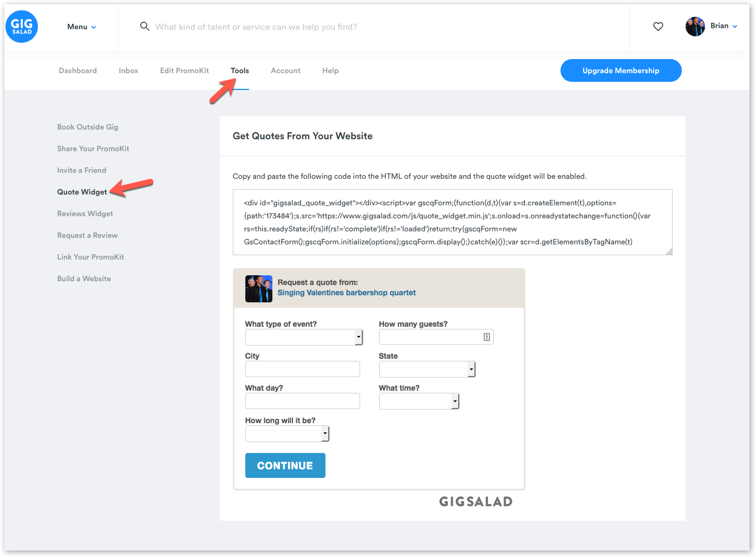
Task: Click the barbershop quartet thumbnail image
Action: click(259, 288)
